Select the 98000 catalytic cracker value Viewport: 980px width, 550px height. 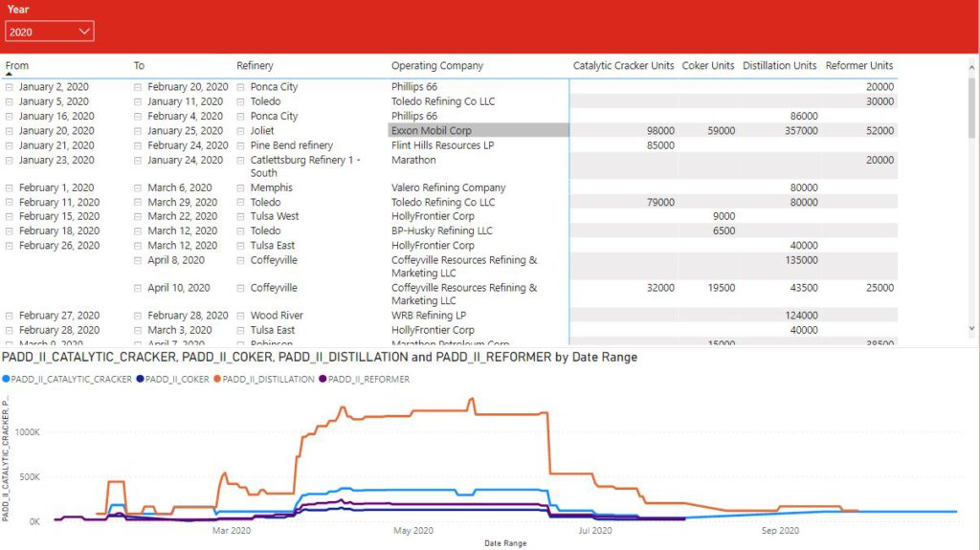pos(660,131)
